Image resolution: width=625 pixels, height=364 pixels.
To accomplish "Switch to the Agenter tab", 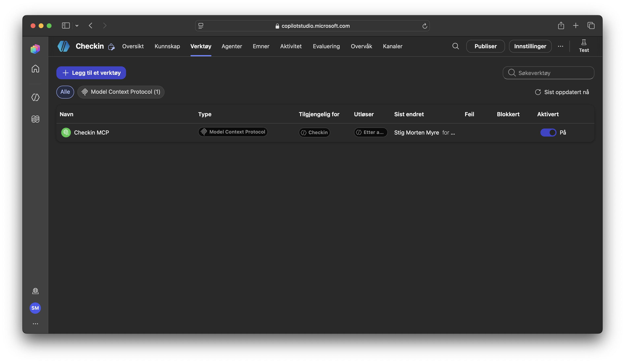I will point(232,46).
